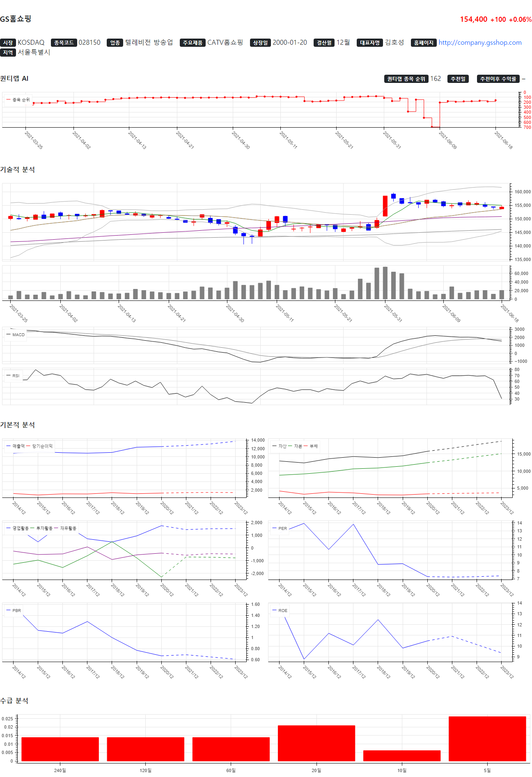Toggle the 자본 legend entry
Screen dimensions: 532x777
click(295, 446)
